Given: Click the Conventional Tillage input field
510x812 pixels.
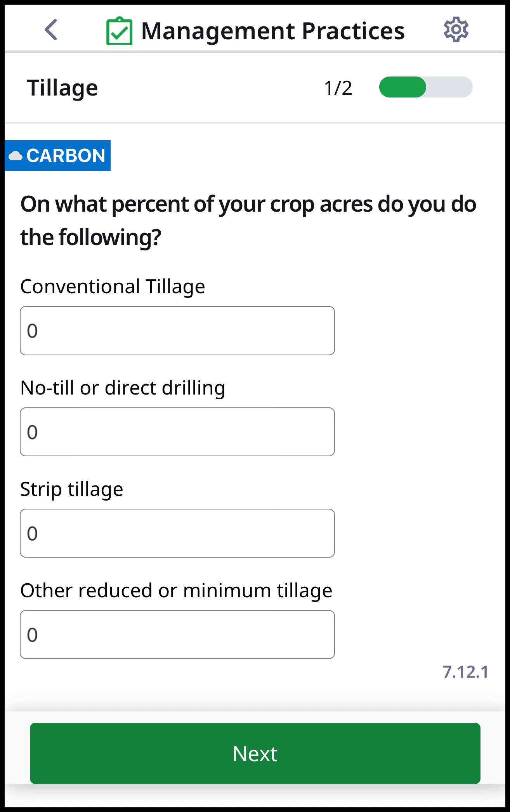Looking at the screenshot, I should [x=177, y=330].
